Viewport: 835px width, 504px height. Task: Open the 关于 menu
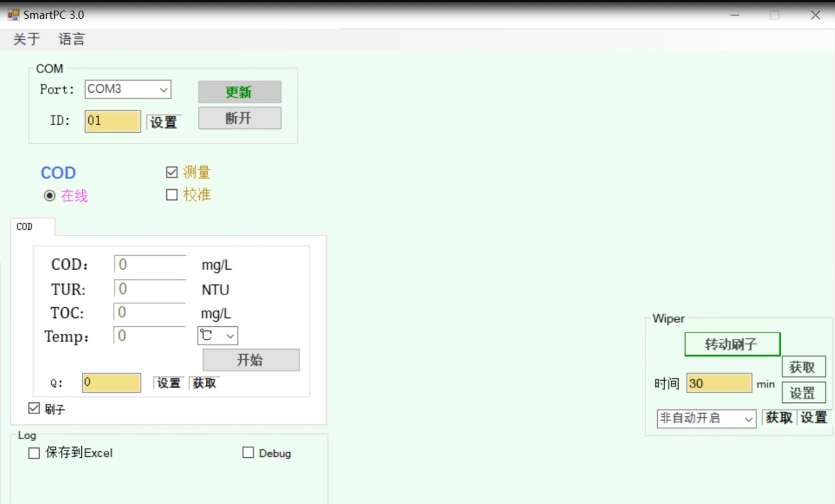tap(26, 39)
